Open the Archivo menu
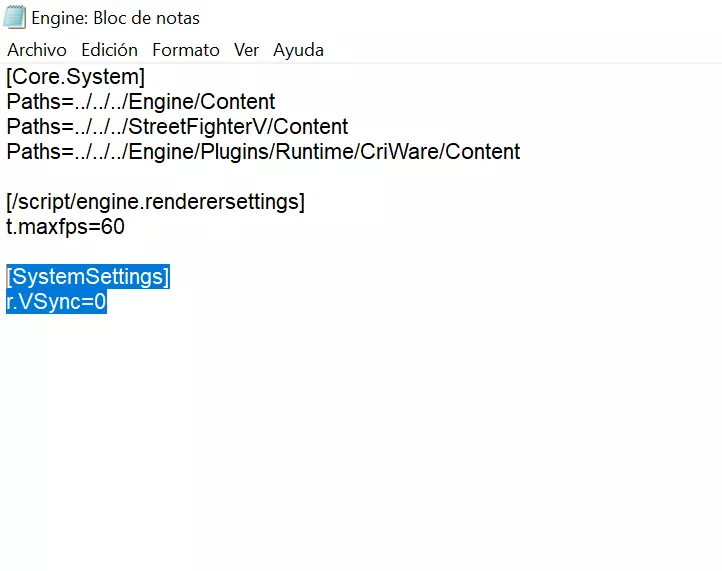722x571 pixels. pyautogui.click(x=37, y=50)
